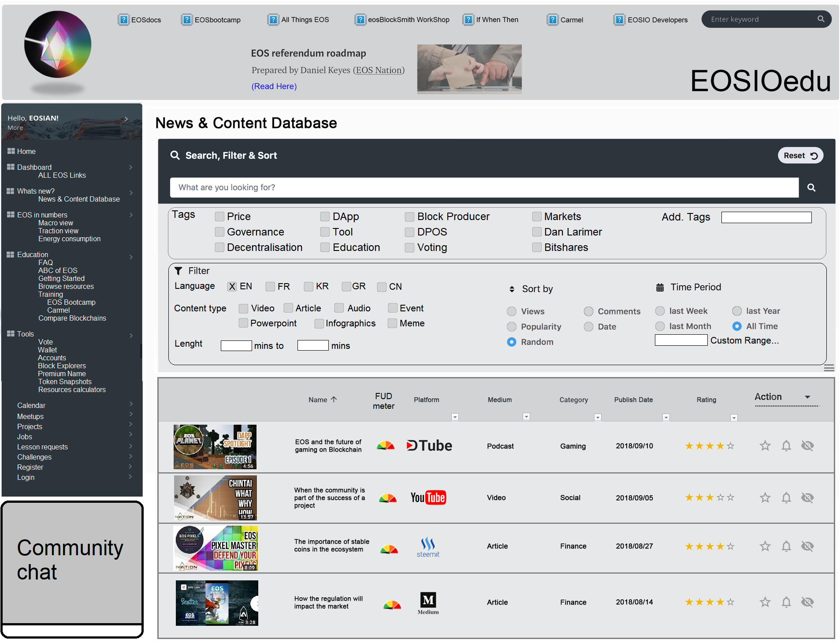Check the Video content type

coord(243,308)
